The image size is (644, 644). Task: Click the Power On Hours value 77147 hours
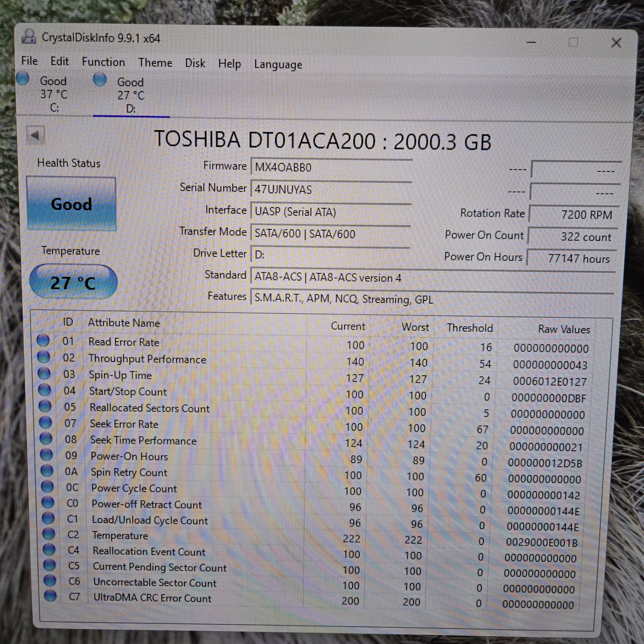tap(571, 258)
